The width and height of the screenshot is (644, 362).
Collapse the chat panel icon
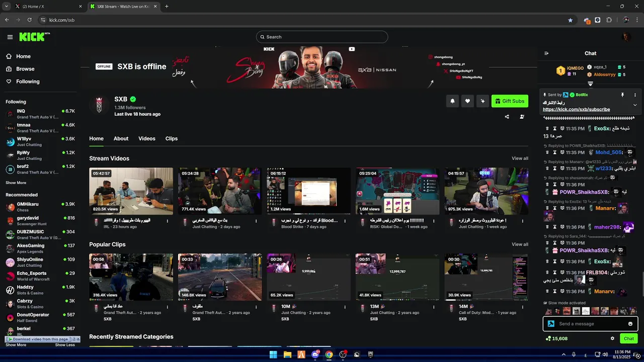546,53
